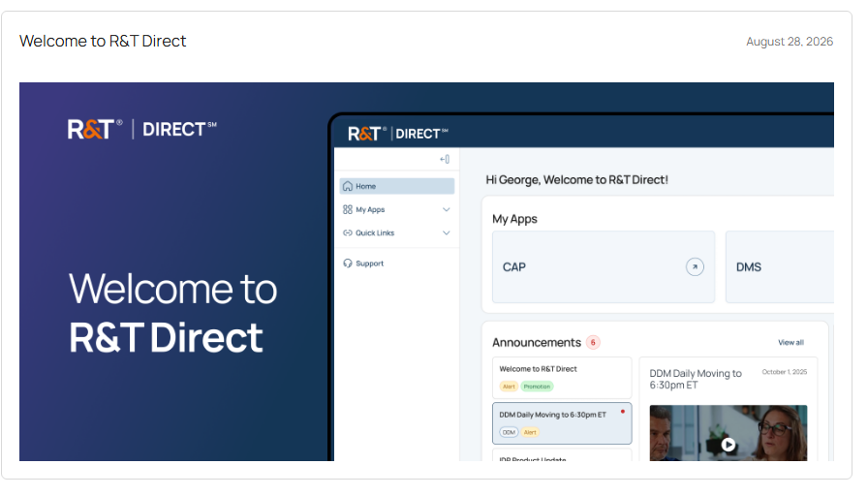Viewport: 868px width, 496px height.
Task: Open the CAP app card
Action: tap(604, 267)
